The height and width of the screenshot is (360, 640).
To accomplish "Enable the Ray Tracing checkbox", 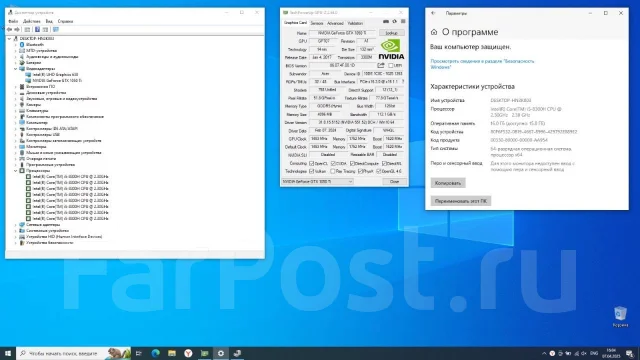I will [333, 171].
